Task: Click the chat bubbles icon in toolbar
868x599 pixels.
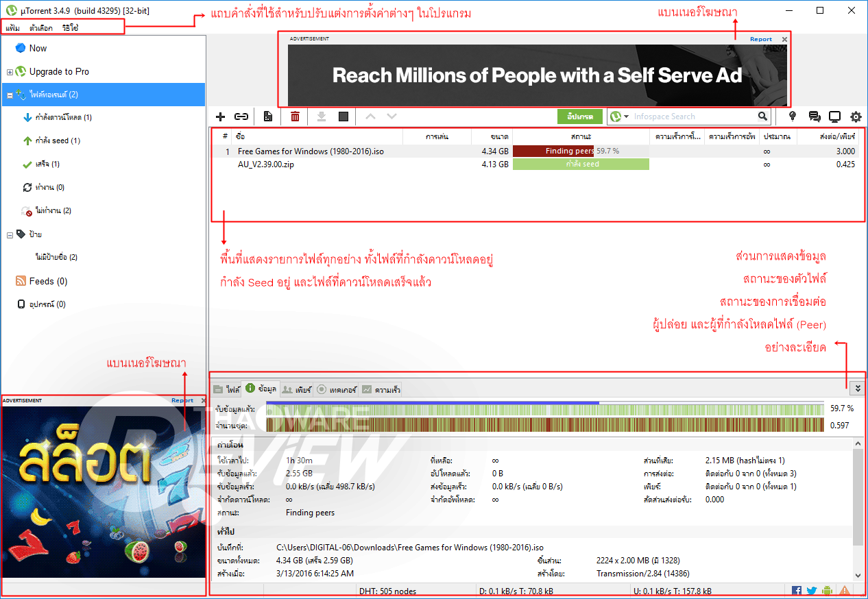Action: tap(815, 117)
